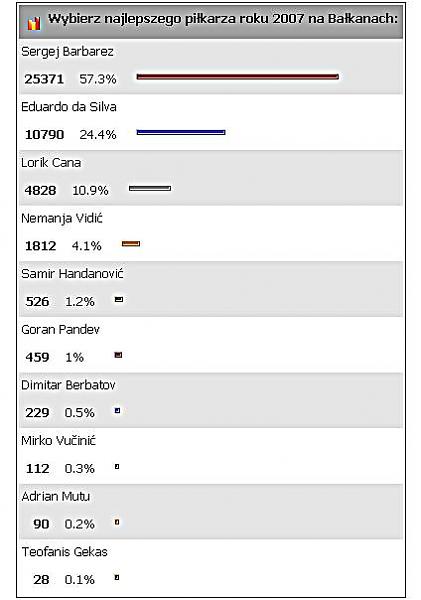
Task: Select Lorik Cana name
Action: 51,163
